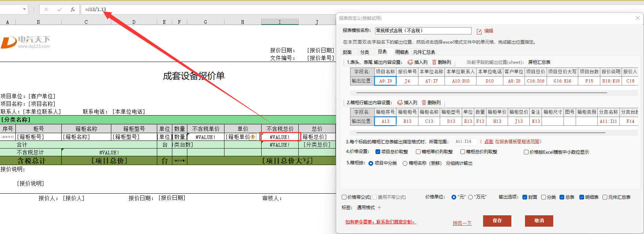
Task: Open 如有更多需要，联系我们尊享定制 link
Action: [381, 222]
